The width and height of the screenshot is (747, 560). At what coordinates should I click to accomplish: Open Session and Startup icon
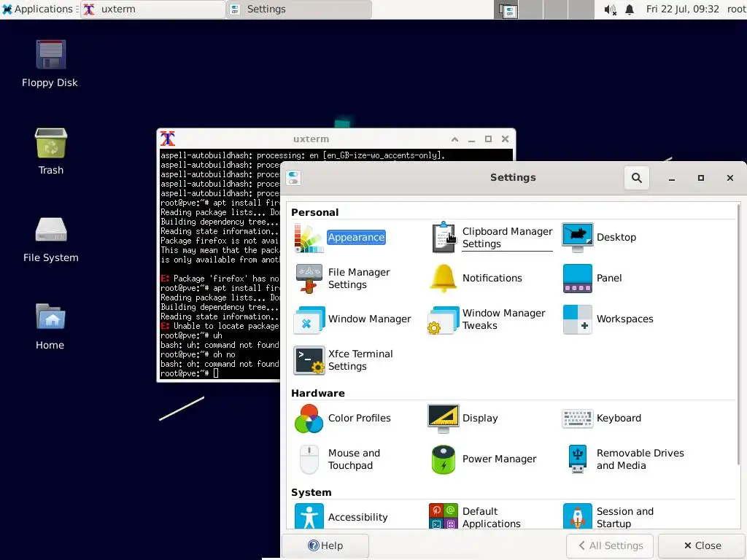pos(578,516)
